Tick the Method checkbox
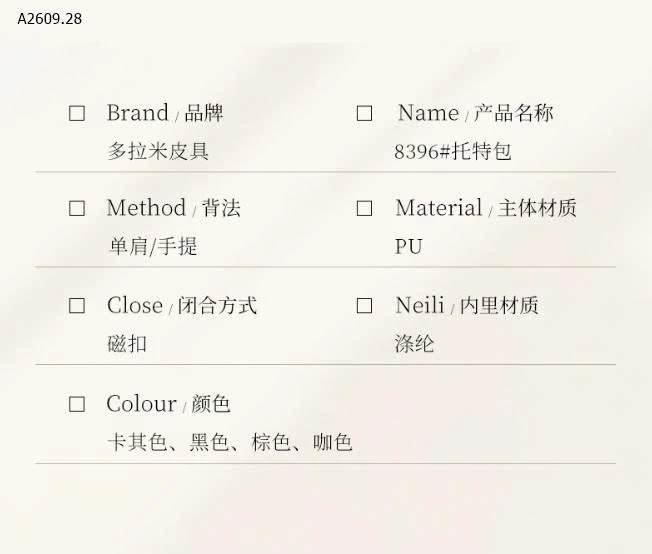The height and width of the screenshot is (554, 652). (77, 208)
